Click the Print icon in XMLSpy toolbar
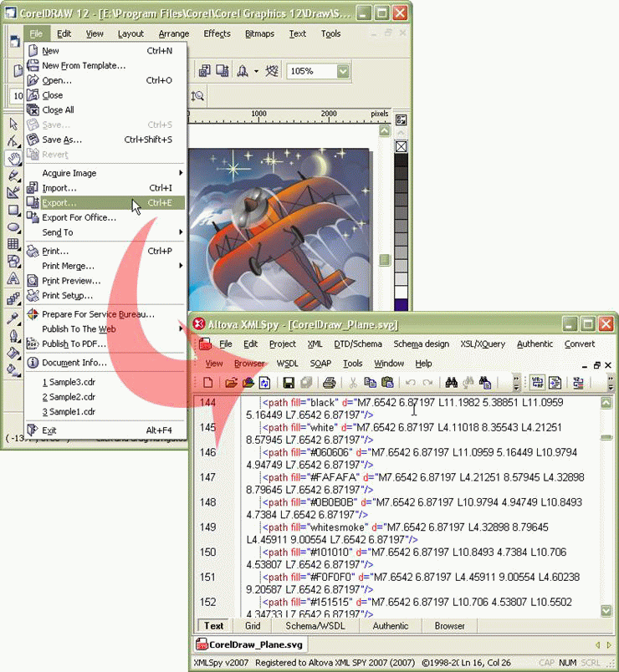 pyautogui.click(x=329, y=382)
